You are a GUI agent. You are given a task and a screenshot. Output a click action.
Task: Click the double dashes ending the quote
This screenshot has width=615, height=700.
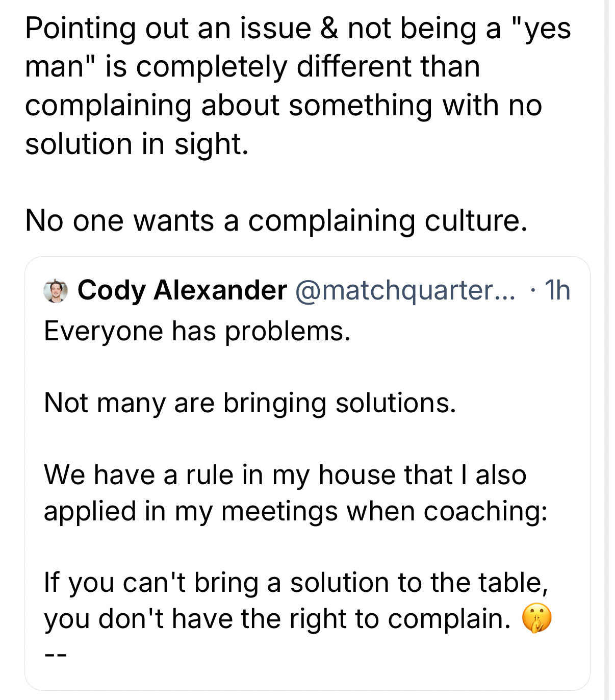pos(55,655)
